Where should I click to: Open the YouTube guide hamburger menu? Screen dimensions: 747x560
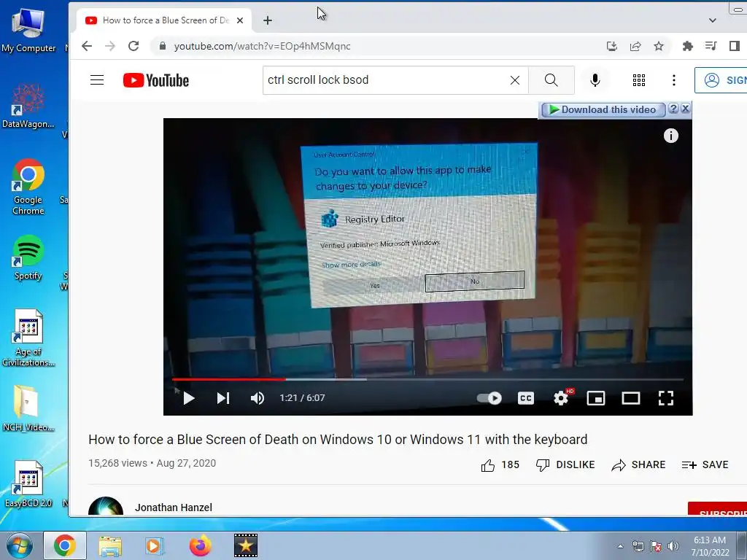pyautogui.click(x=97, y=80)
